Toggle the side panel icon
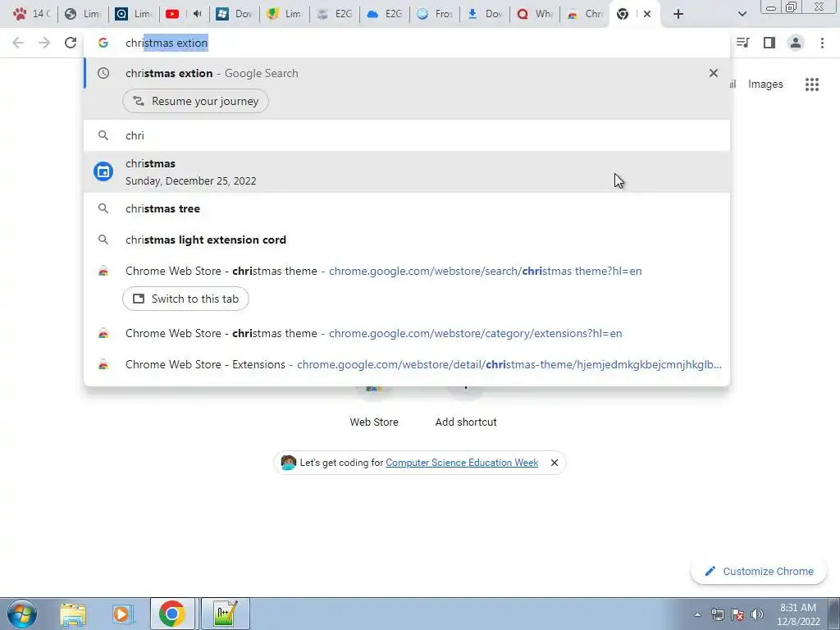The width and height of the screenshot is (840, 630). pos(769,43)
